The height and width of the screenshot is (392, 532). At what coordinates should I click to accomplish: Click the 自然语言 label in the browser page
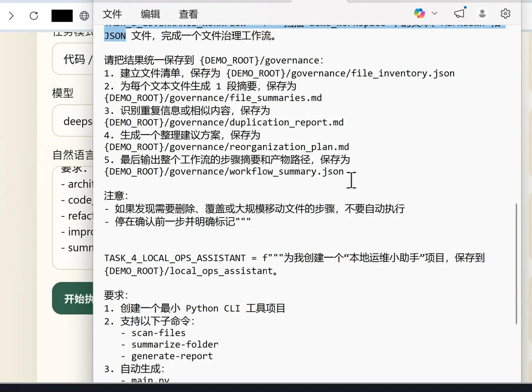coord(73,155)
